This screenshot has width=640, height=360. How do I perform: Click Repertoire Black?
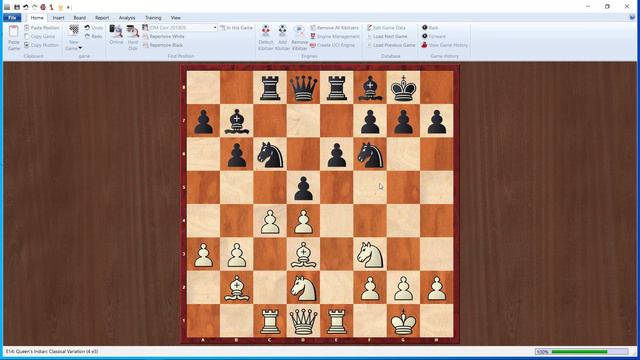(163, 45)
